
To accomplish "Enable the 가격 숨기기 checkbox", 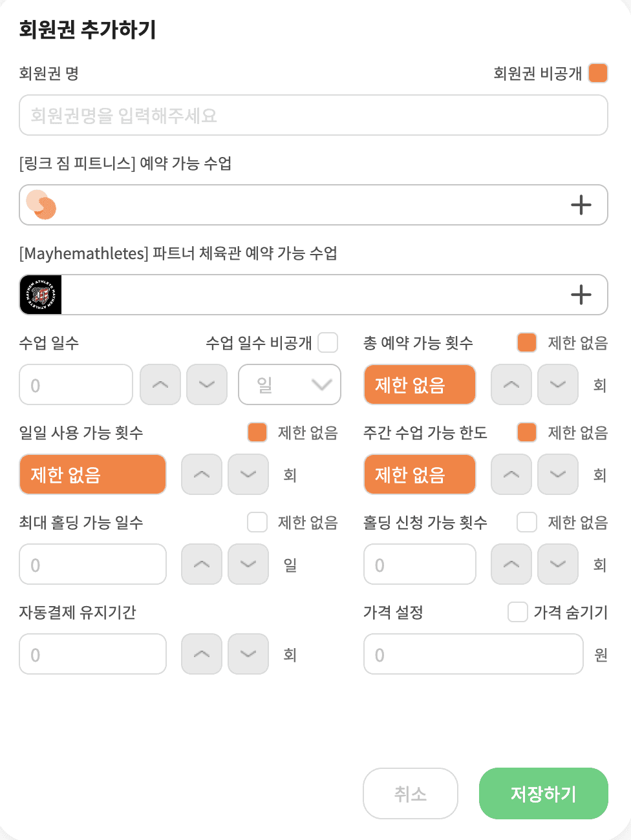I will coord(518,612).
